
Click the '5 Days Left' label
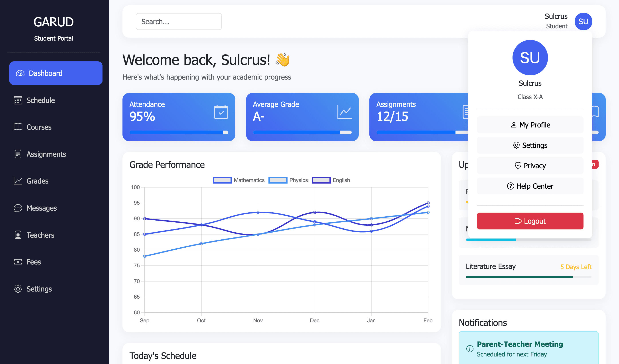tap(576, 267)
